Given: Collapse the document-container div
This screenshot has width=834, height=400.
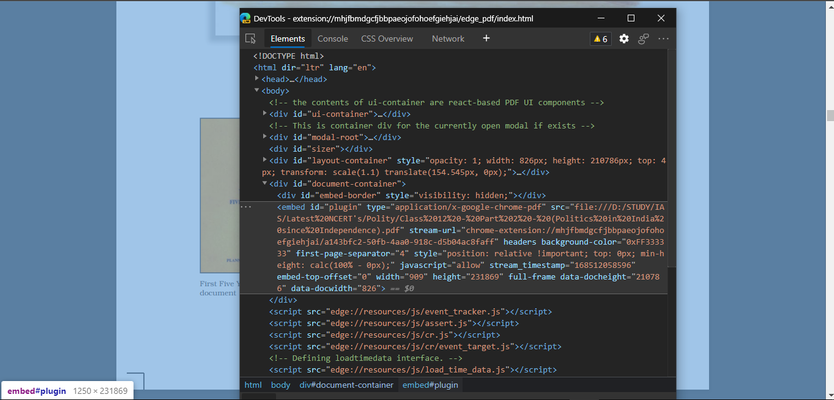Looking at the screenshot, I should point(265,183).
